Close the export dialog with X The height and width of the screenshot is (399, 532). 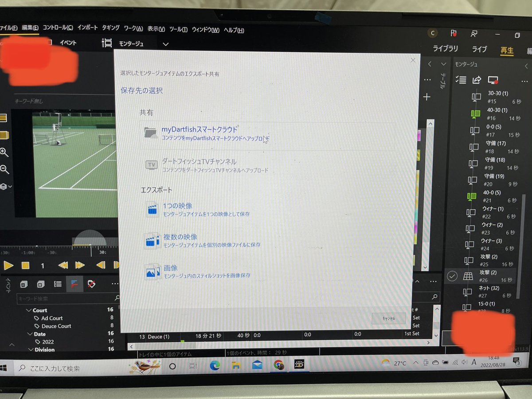tap(413, 60)
